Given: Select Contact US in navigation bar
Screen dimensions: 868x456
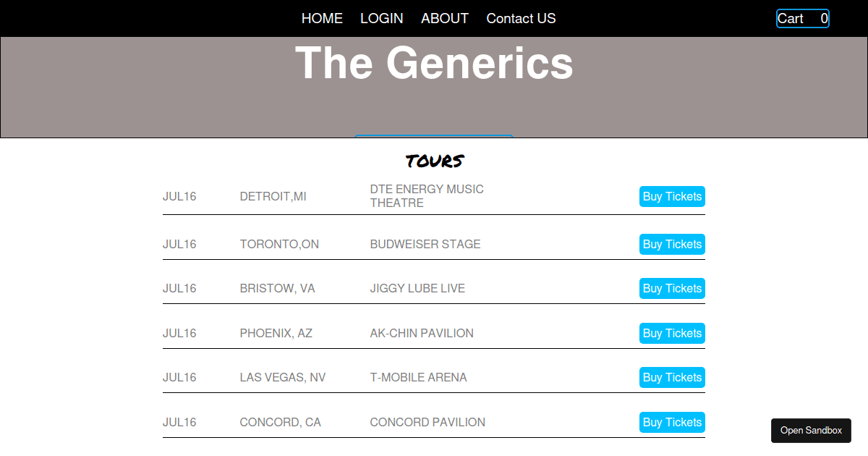Looking at the screenshot, I should click(521, 18).
